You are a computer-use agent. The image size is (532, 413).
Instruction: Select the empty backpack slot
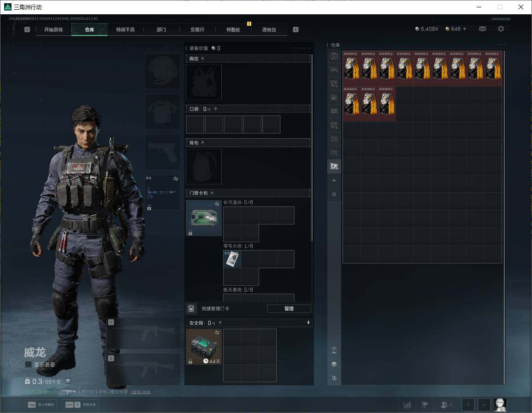(204, 166)
